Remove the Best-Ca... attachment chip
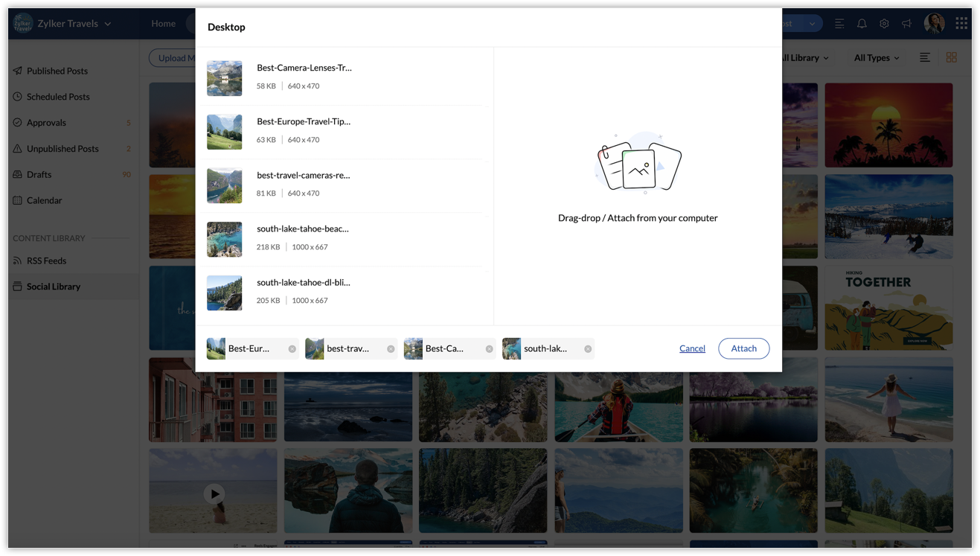 pos(490,349)
